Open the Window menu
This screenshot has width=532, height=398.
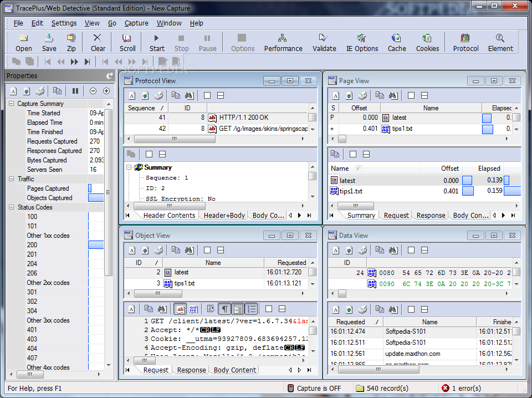click(x=169, y=23)
